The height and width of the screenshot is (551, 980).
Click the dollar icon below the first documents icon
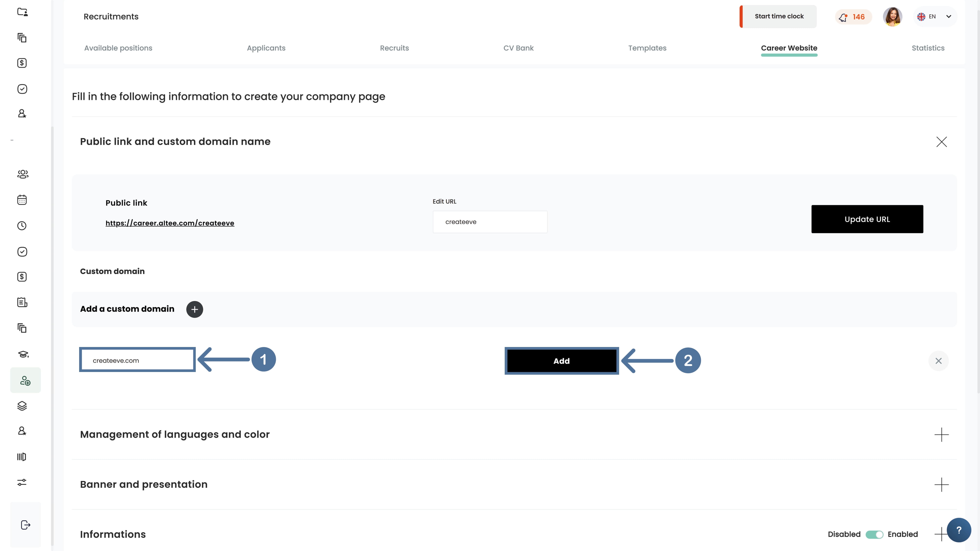tap(22, 63)
